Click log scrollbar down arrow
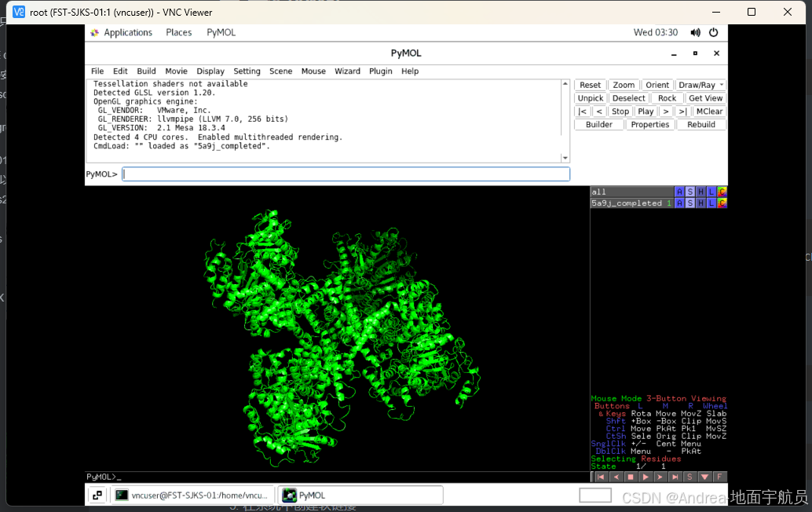 [565, 158]
